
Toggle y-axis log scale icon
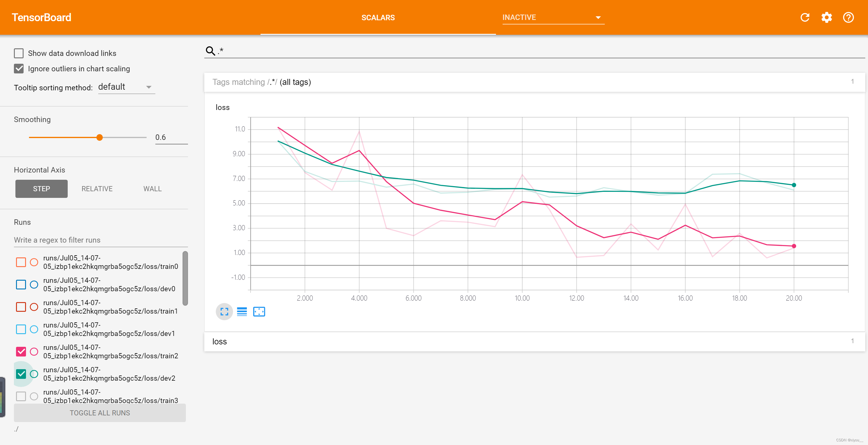click(x=241, y=311)
